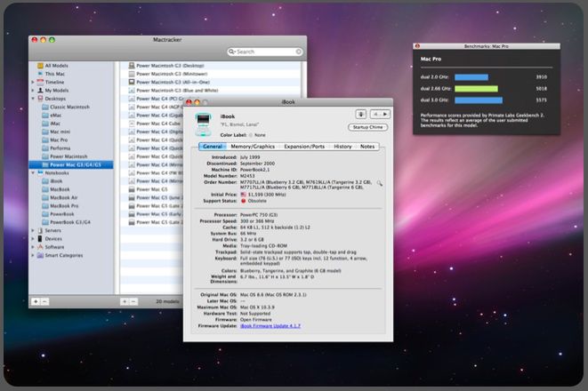Click the iBook computer thumbnail image

click(x=203, y=124)
